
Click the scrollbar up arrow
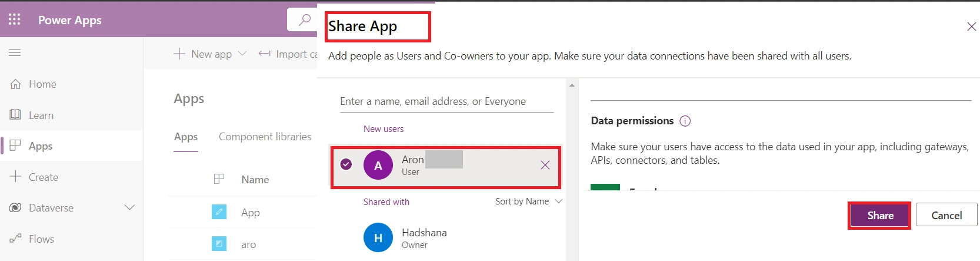[x=572, y=85]
